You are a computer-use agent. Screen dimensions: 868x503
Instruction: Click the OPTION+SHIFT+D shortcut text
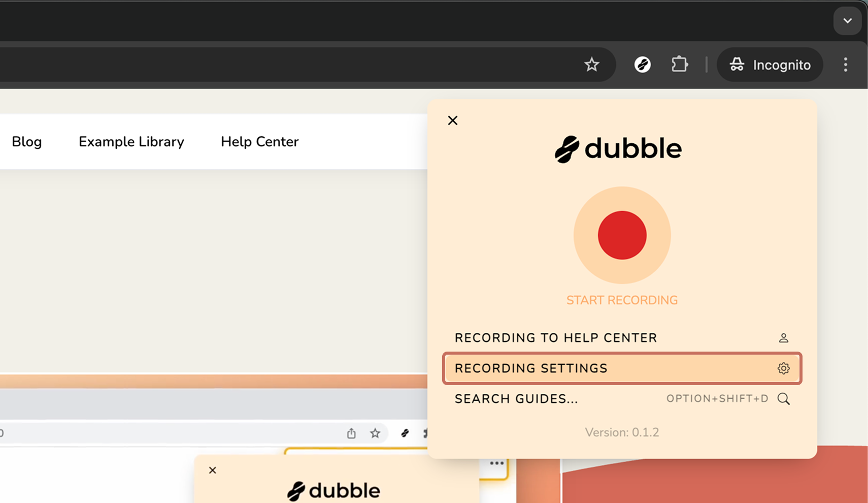click(x=717, y=399)
